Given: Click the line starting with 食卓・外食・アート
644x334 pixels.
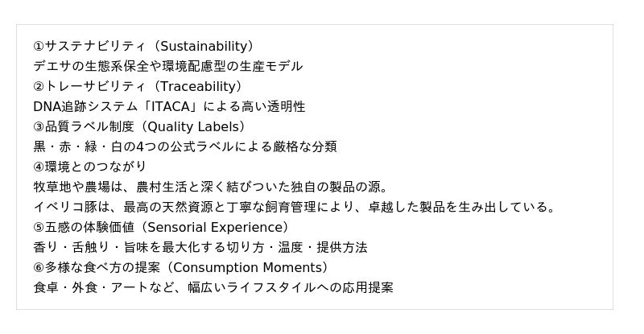Looking at the screenshot, I should click(213, 287).
